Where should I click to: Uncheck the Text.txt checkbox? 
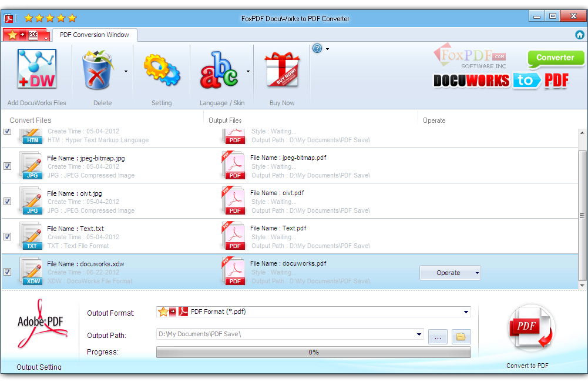click(x=8, y=236)
